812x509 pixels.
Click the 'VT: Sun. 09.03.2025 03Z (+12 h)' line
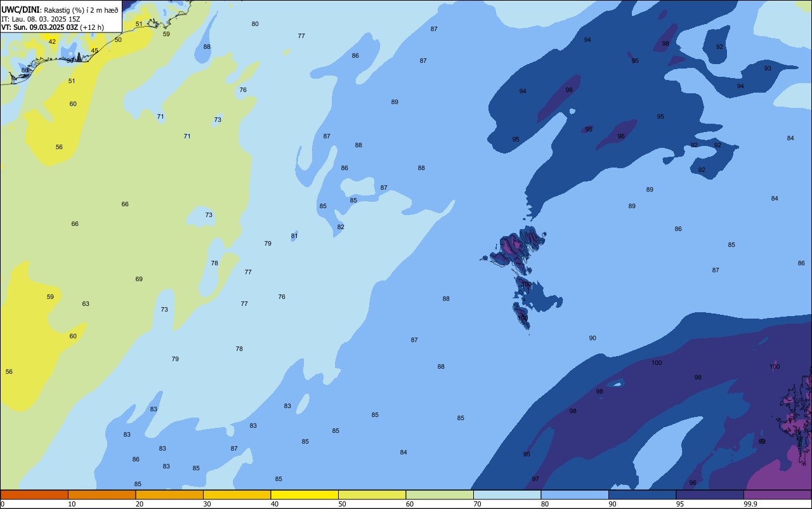(53, 27)
